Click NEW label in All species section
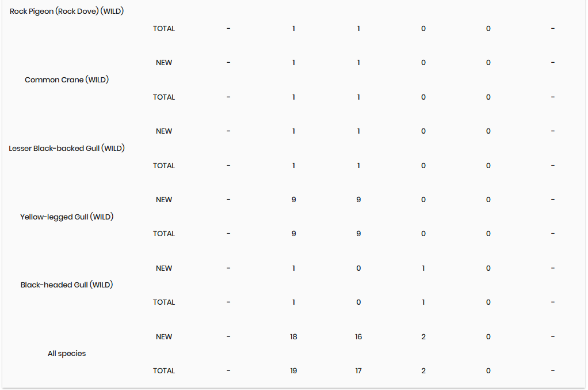The image size is (588, 390). [164, 337]
